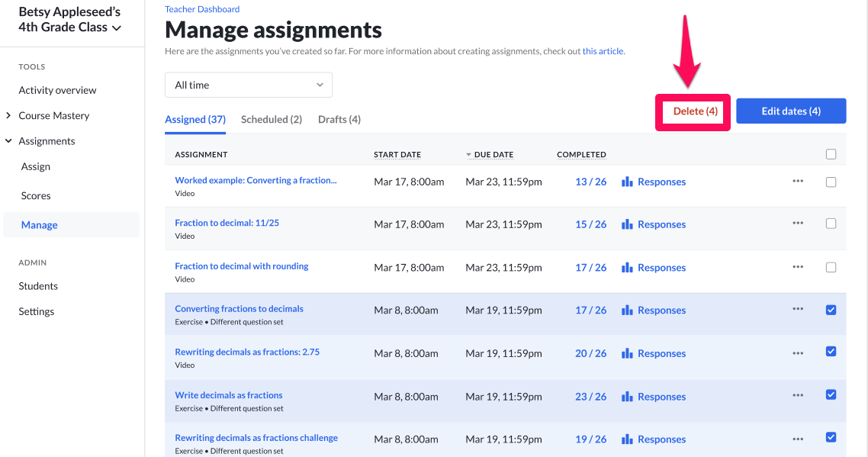868x457 pixels.
Task: Click the sort arrow next to Due Date
Action: [x=467, y=154]
